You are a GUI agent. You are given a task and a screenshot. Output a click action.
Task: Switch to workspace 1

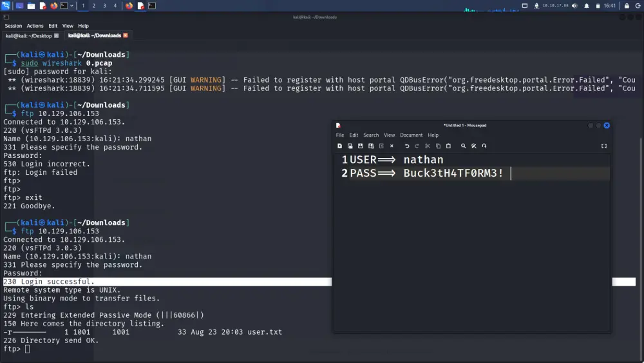tap(83, 6)
